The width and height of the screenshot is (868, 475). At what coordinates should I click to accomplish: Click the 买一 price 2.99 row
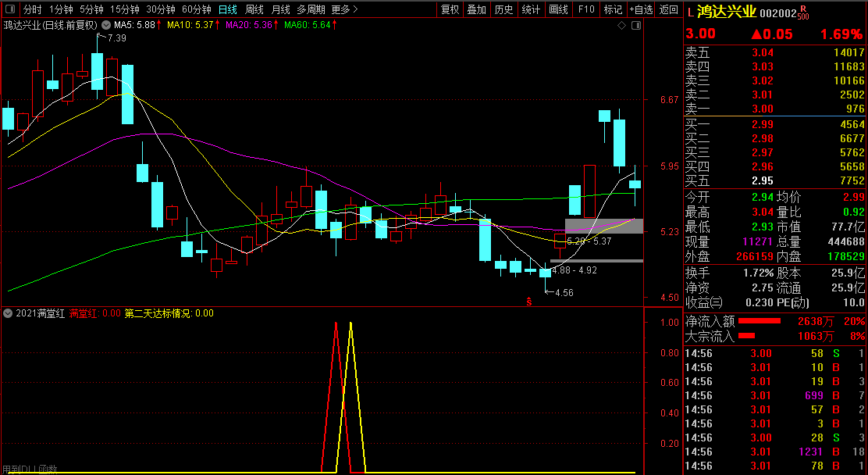tap(774, 124)
